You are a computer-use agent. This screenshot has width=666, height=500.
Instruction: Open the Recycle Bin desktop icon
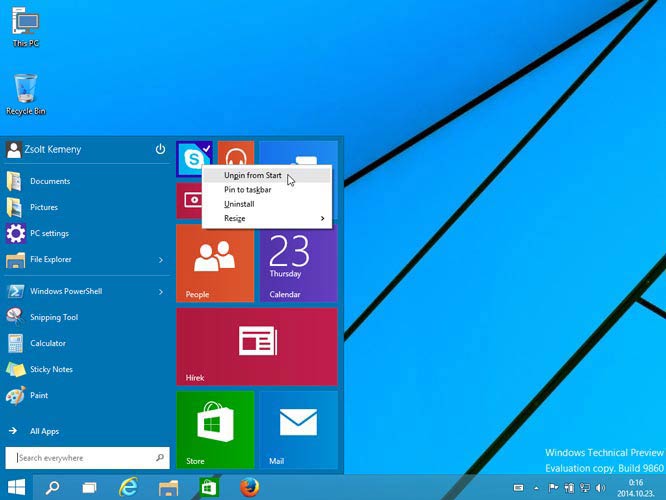(x=25, y=94)
